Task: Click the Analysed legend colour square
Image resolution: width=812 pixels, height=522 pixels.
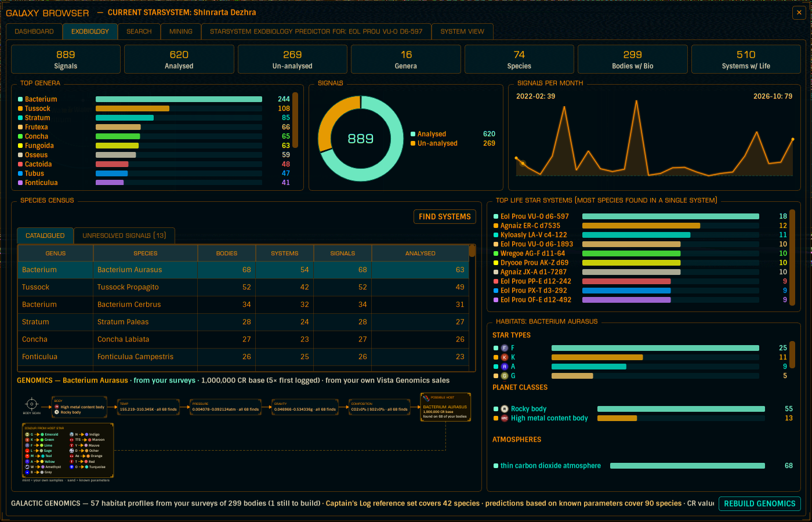Action: [413, 134]
